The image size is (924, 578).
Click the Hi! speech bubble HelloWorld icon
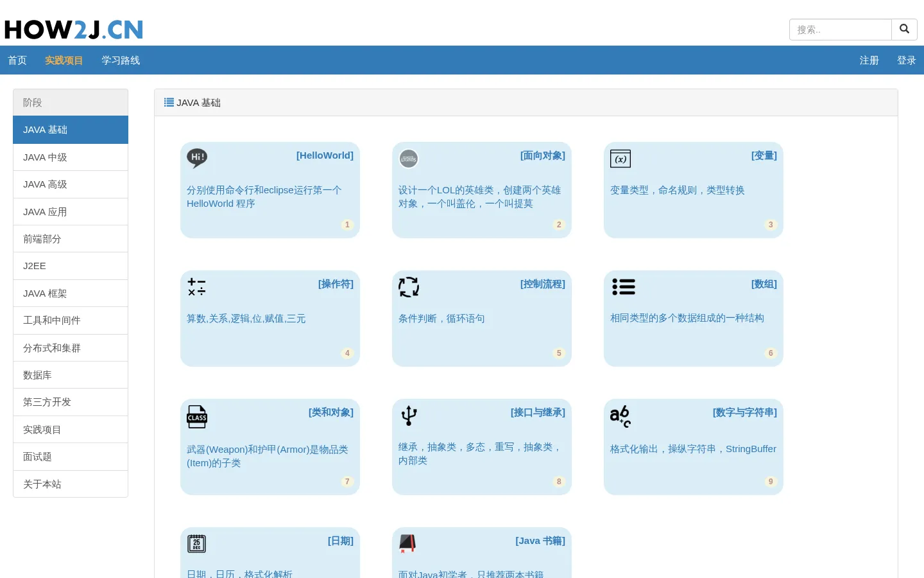[197, 158]
